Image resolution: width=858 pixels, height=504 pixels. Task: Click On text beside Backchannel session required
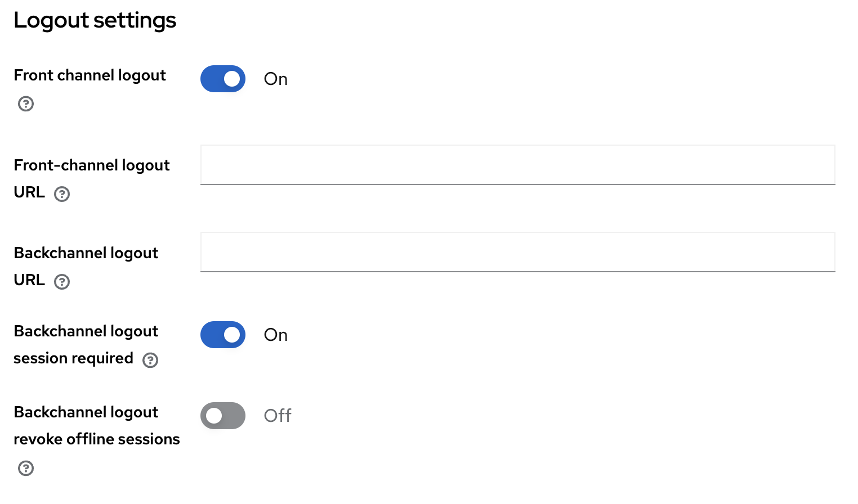[x=276, y=335]
